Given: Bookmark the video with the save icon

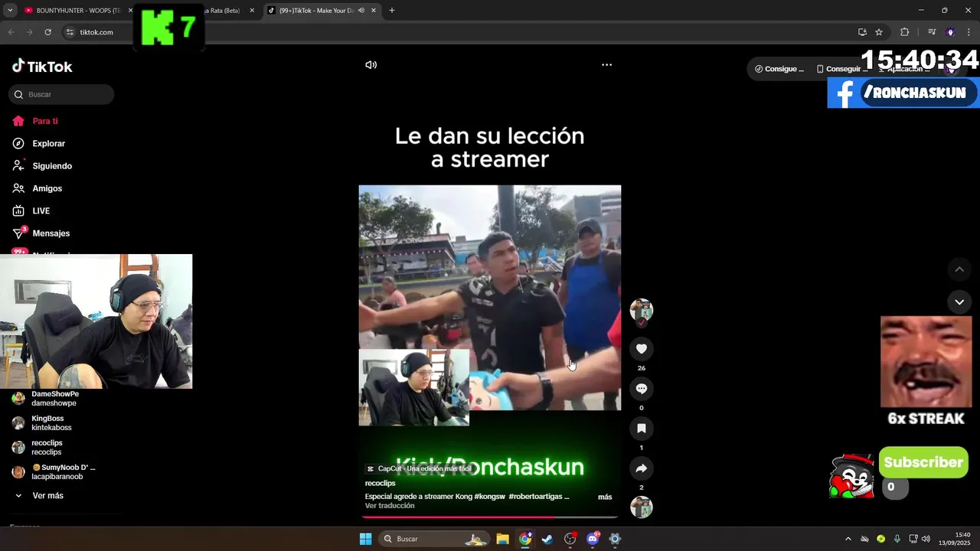Looking at the screenshot, I should click(642, 429).
